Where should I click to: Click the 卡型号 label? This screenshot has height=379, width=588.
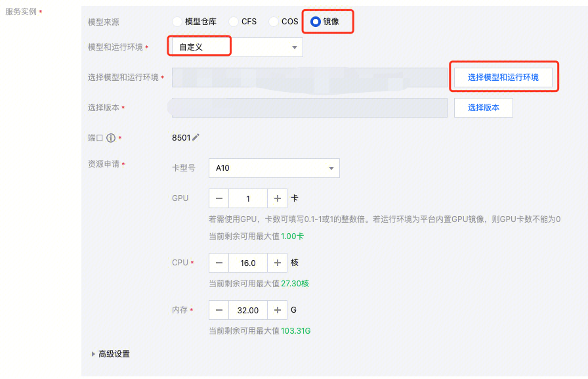[184, 168]
